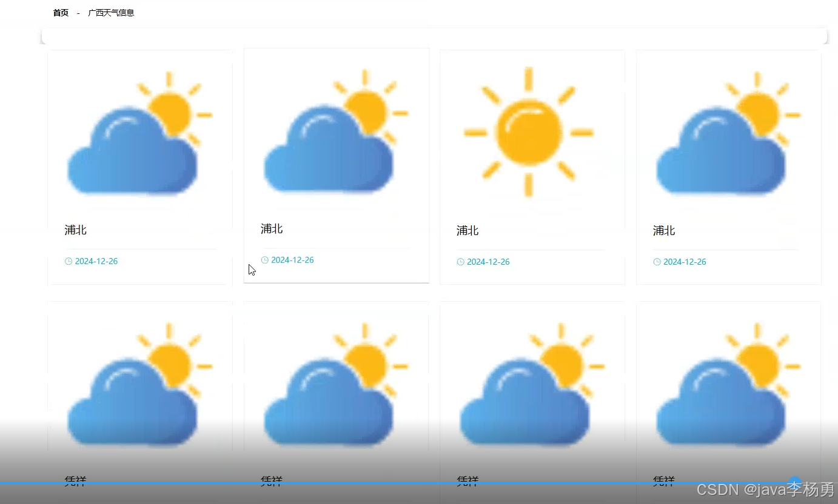Open the 首页 breadcrumb link

[x=61, y=13]
